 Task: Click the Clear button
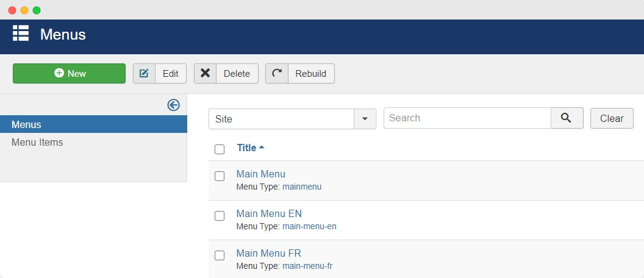point(612,118)
